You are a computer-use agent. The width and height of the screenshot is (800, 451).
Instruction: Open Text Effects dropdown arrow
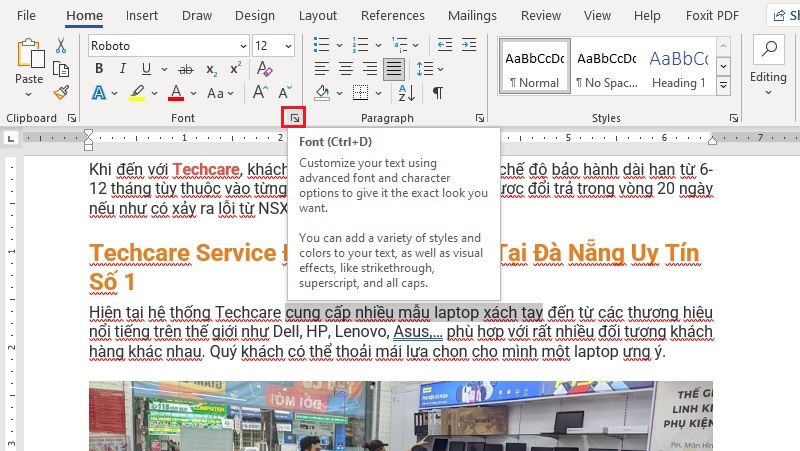114,93
